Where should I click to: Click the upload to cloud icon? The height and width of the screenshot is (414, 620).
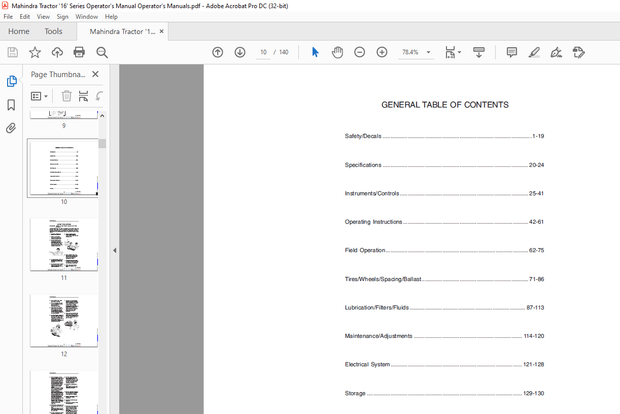pos(57,52)
